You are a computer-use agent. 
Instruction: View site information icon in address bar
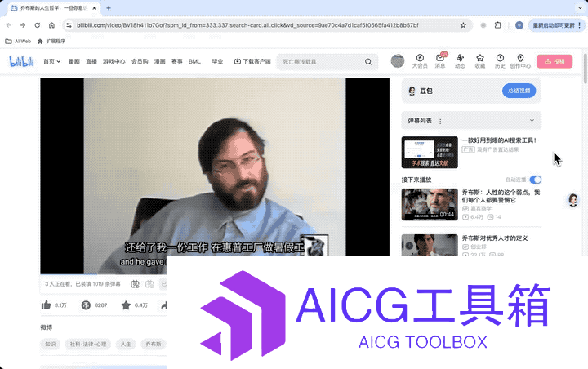pos(69,25)
